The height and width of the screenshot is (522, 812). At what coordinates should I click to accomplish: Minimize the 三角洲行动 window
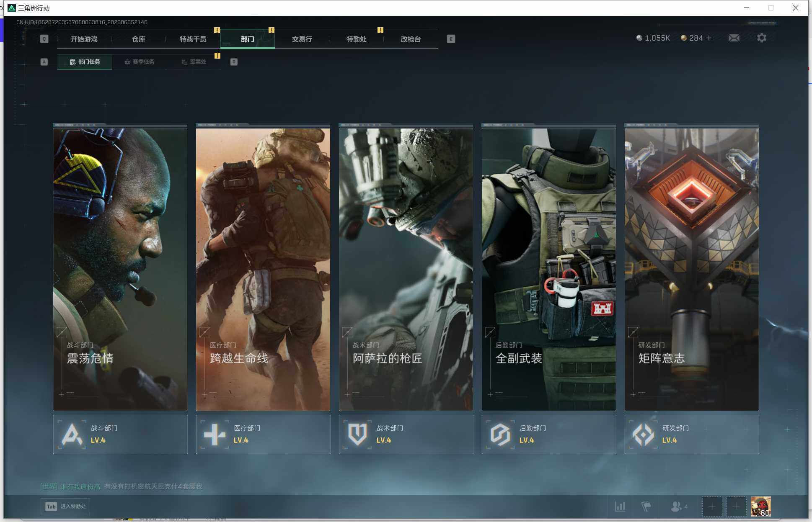(747, 8)
